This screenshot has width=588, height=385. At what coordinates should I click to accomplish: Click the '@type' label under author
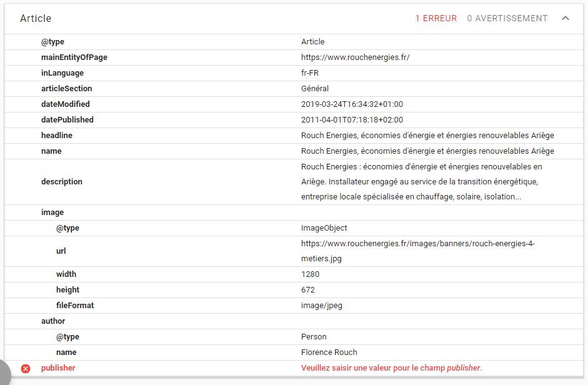coord(67,337)
